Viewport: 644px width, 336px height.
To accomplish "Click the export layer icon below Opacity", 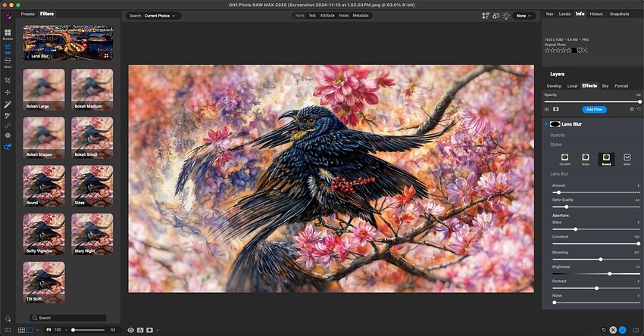I will pos(547,110).
